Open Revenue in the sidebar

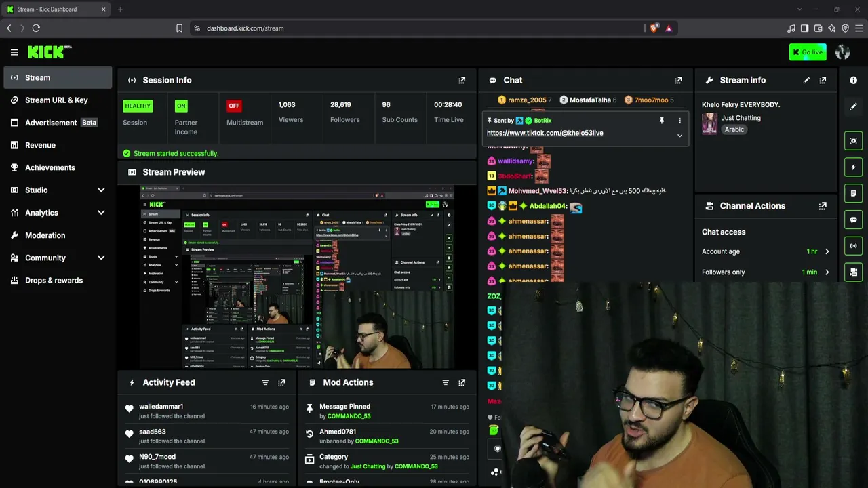click(58, 145)
